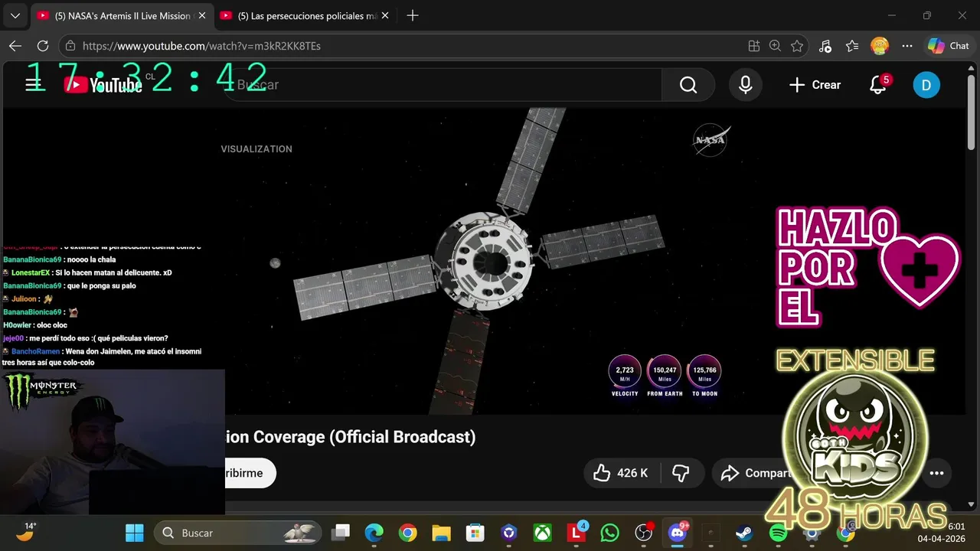Open the red L app on taskbar
This screenshot has width=980, height=551.
(576, 533)
